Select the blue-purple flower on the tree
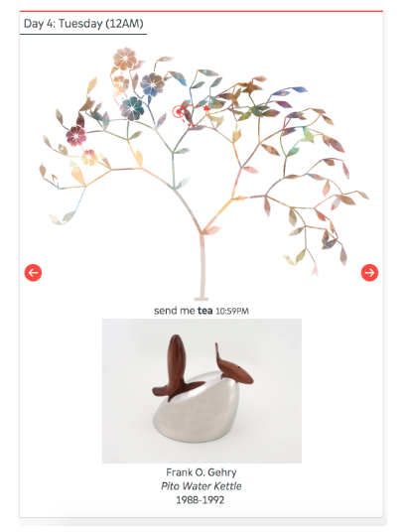 coord(152,84)
